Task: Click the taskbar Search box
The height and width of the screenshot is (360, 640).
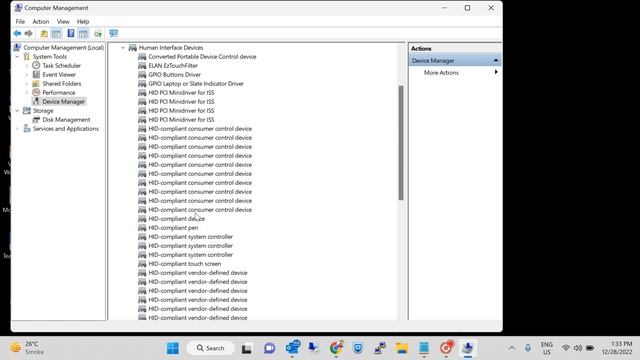Action: [211, 348]
